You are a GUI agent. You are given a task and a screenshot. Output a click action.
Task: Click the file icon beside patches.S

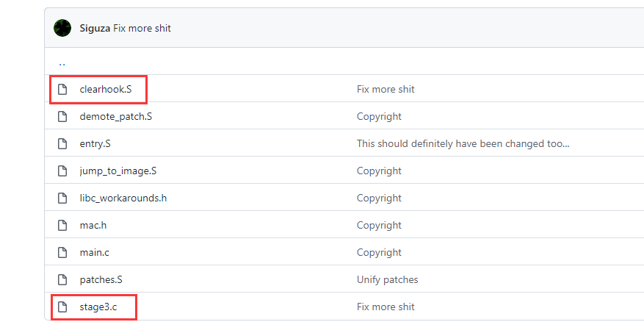point(62,279)
